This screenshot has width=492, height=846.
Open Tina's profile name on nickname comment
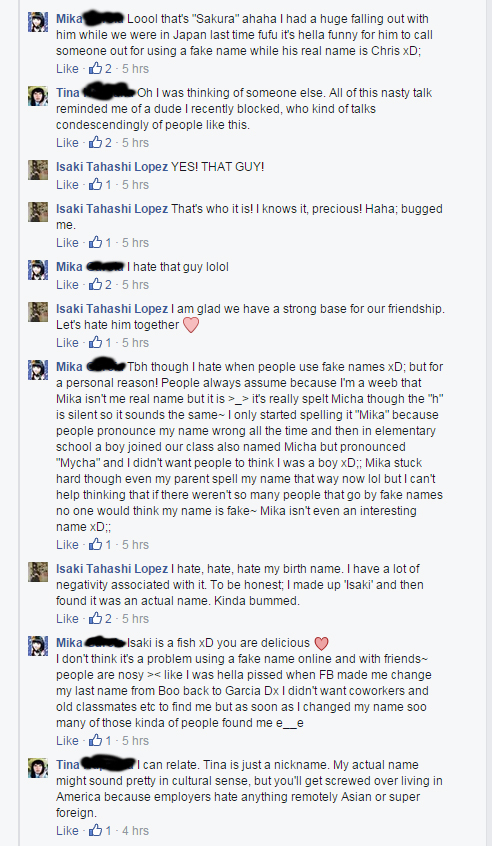[67, 765]
